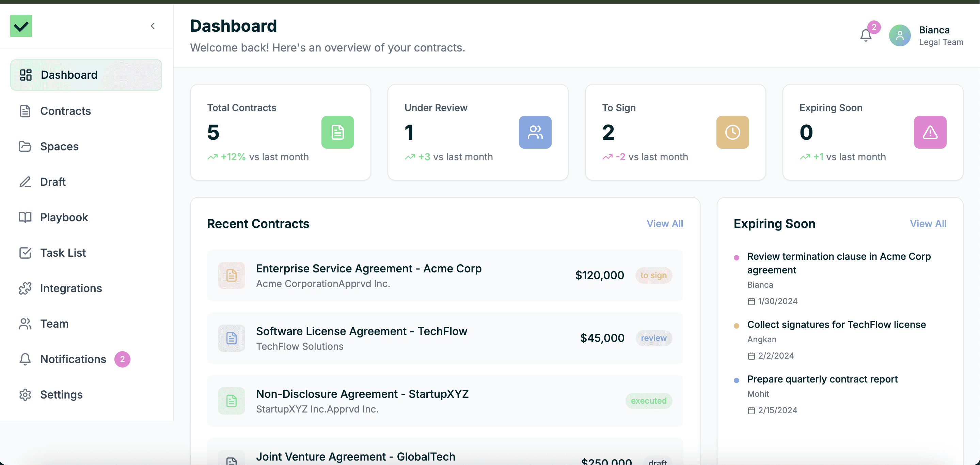Click the notification bell icon in header
The image size is (980, 465).
click(x=866, y=35)
